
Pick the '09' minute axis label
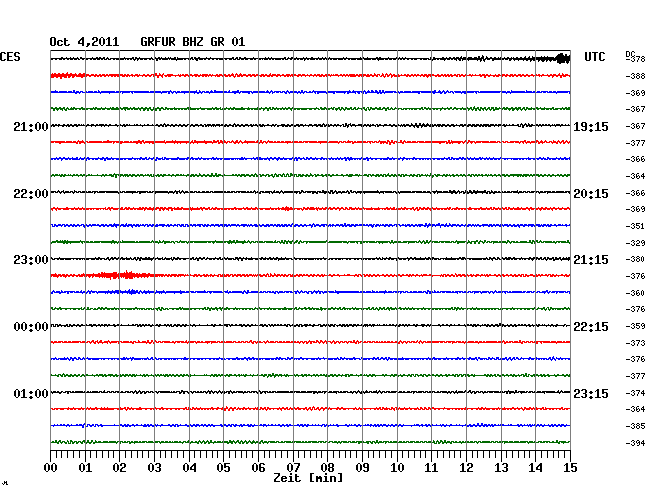point(362,468)
